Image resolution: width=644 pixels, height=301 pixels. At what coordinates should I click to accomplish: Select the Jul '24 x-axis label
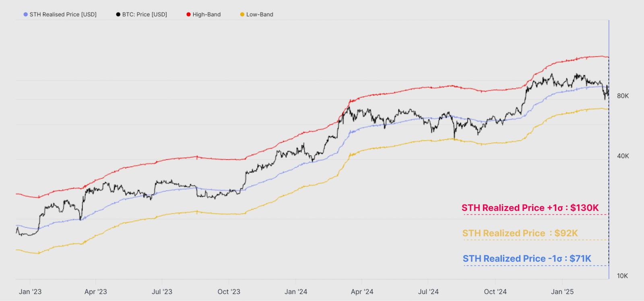pos(428,292)
